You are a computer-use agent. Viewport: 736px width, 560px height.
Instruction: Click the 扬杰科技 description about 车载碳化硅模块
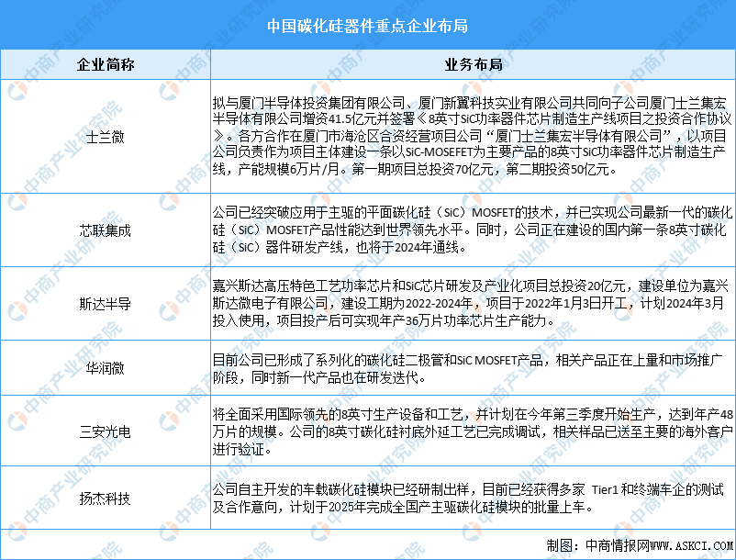468,498
